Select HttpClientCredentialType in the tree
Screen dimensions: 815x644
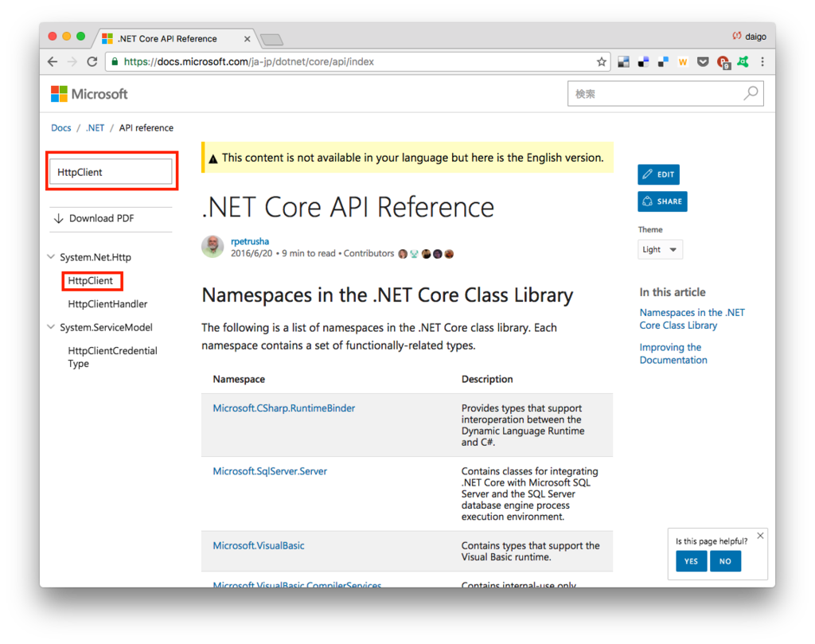click(x=112, y=357)
